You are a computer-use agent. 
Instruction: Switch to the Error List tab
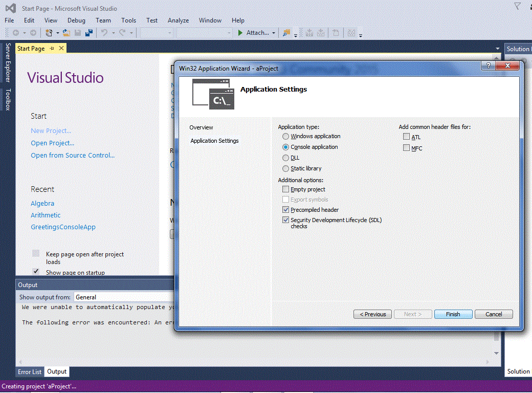[29, 372]
